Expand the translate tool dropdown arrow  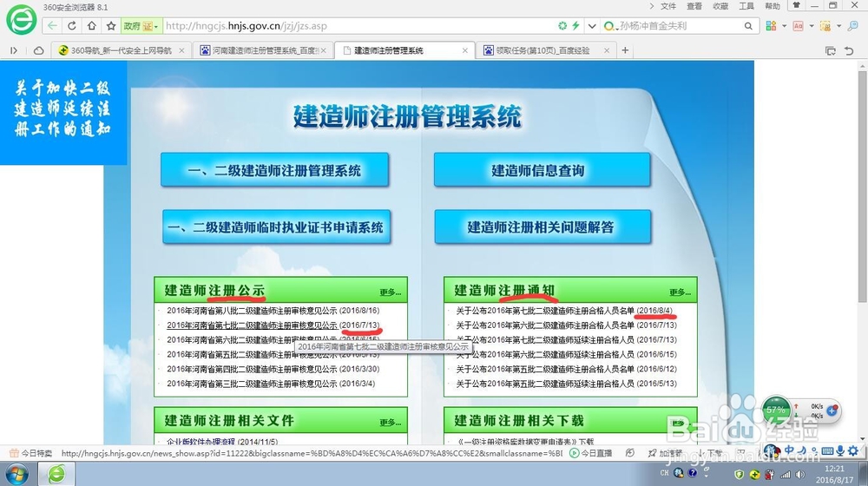tap(812, 26)
